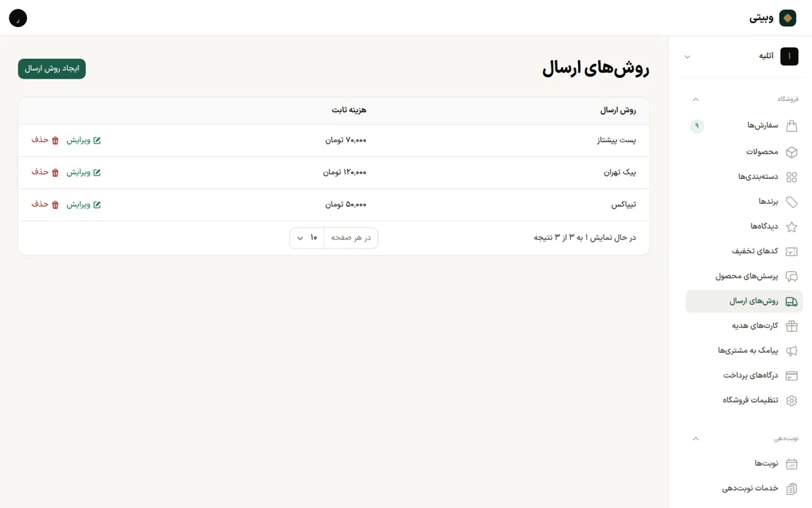Click the دیدگاه‌ها star icon
Image resolution: width=812 pixels, height=508 pixels.
(x=791, y=226)
